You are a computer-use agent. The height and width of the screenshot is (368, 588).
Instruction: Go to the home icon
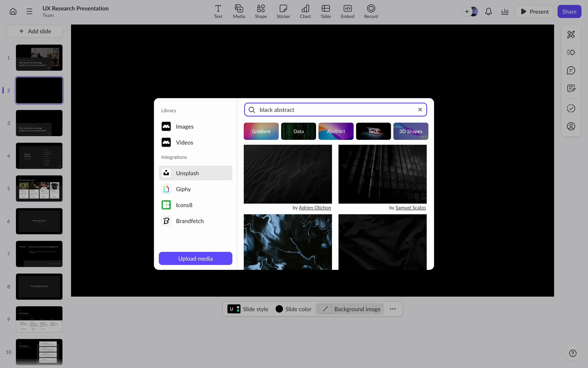point(13,12)
